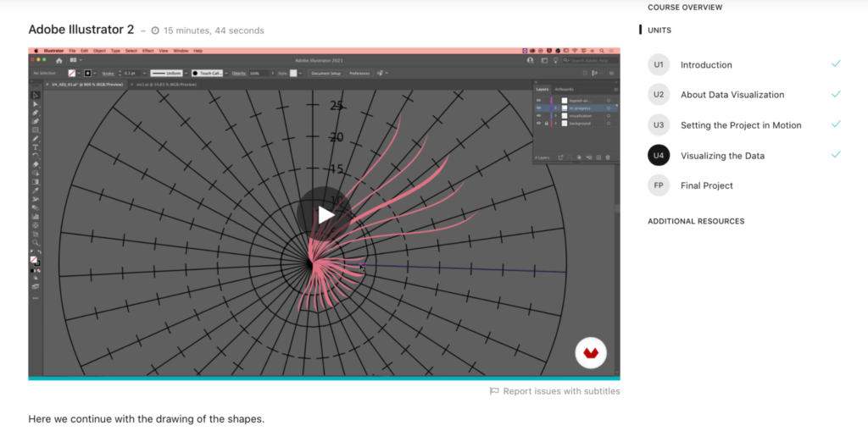
Task: Select the Selection tool in Illustrator toolbar
Action: pos(36,95)
